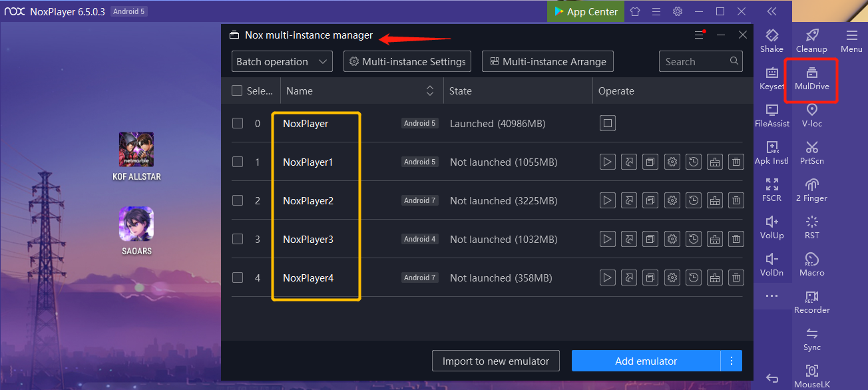Delete NoxPlayer4 with the trash icon
Viewport: 868px width, 390px height.
coord(736,278)
